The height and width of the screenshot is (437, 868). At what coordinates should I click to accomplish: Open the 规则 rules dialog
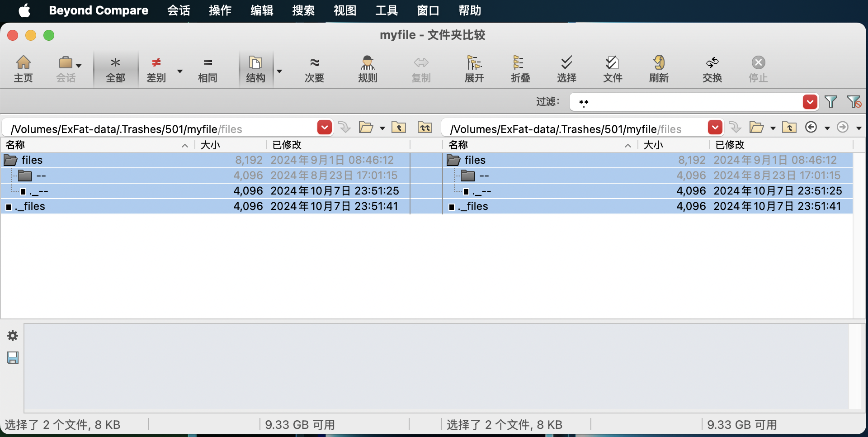pyautogui.click(x=368, y=69)
